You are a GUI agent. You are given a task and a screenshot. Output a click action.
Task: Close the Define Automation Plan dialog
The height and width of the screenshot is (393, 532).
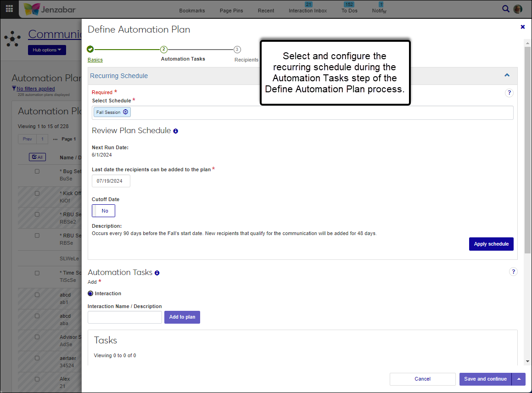click(x=522, y=27)
